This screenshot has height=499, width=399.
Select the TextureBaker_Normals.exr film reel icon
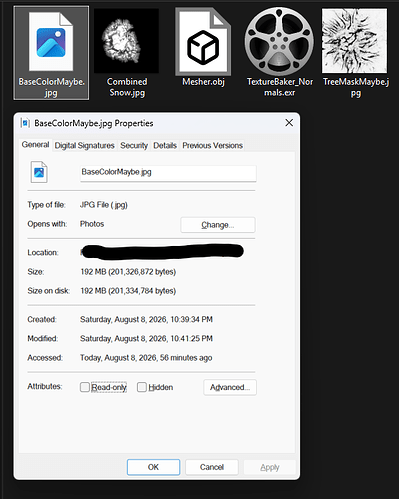pos(279,41)
